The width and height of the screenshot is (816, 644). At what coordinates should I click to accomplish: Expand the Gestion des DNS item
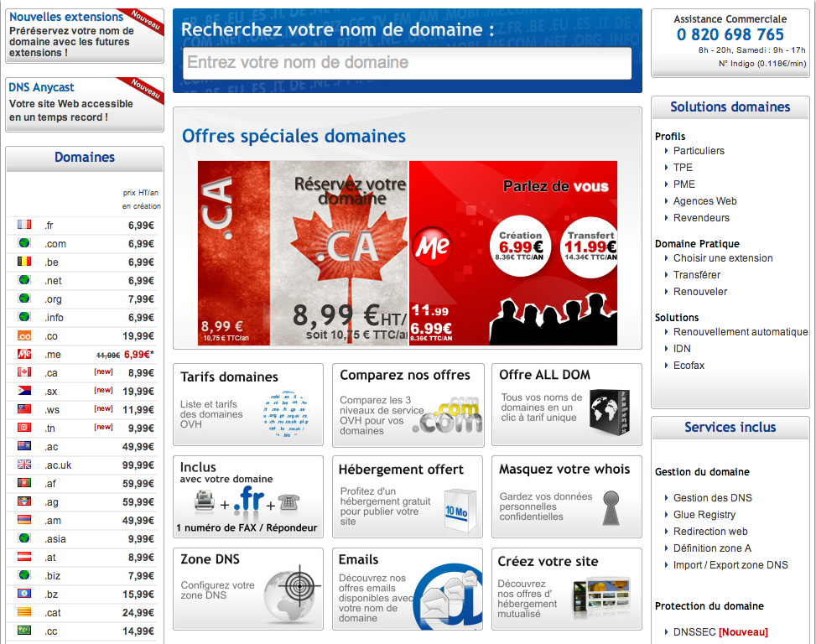tap(712, 498)
